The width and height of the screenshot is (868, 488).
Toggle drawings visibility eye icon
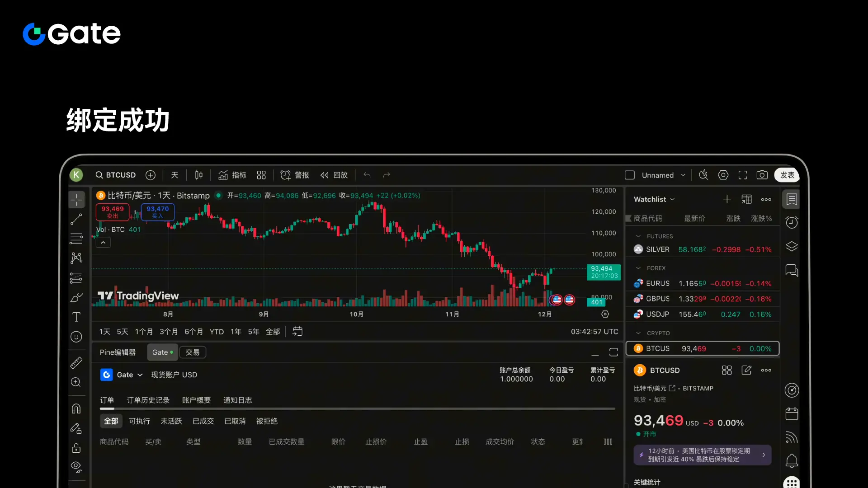76,467
